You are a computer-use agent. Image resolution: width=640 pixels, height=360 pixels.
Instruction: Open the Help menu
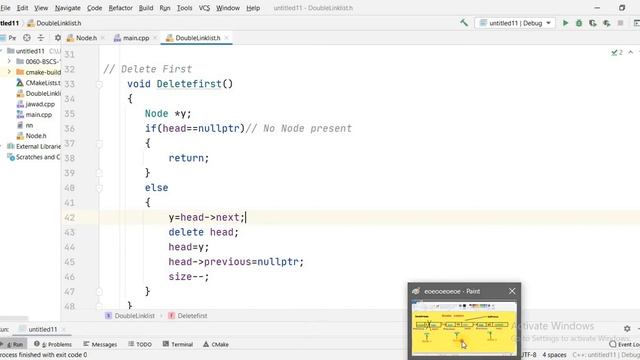(x=253, y=8)
